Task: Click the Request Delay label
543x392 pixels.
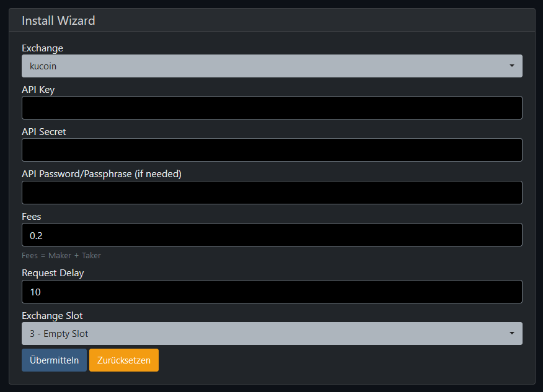Action: [x=53, y=273]
